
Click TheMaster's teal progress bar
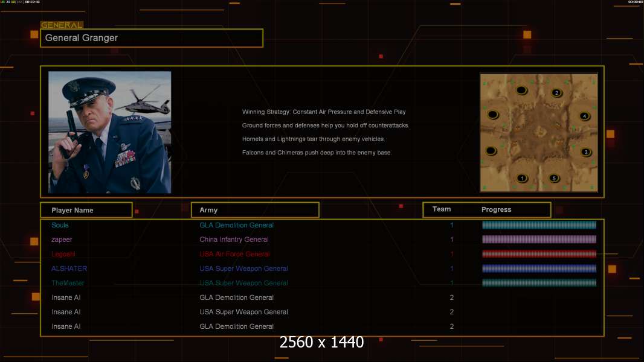coord(539,283)
